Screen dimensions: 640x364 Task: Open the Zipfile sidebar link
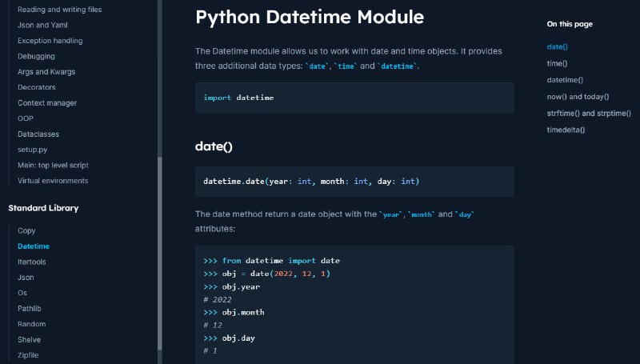click(28, 355)
